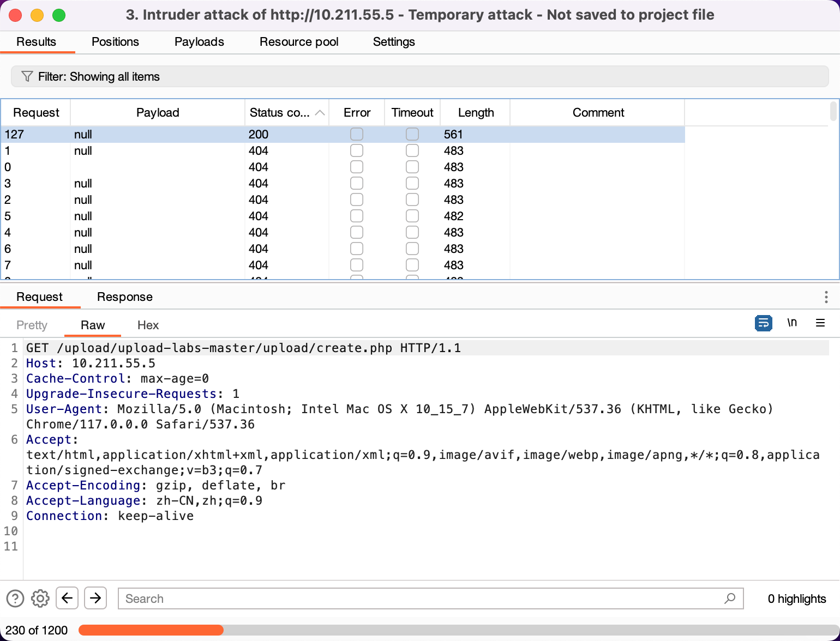
Task: Toggle Error checkbox for request 1
Action: tap(357, 150)
